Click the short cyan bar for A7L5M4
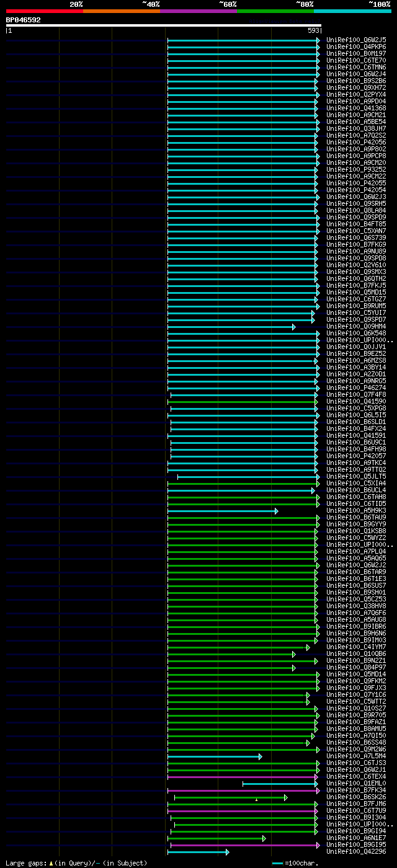 [215, 756]
